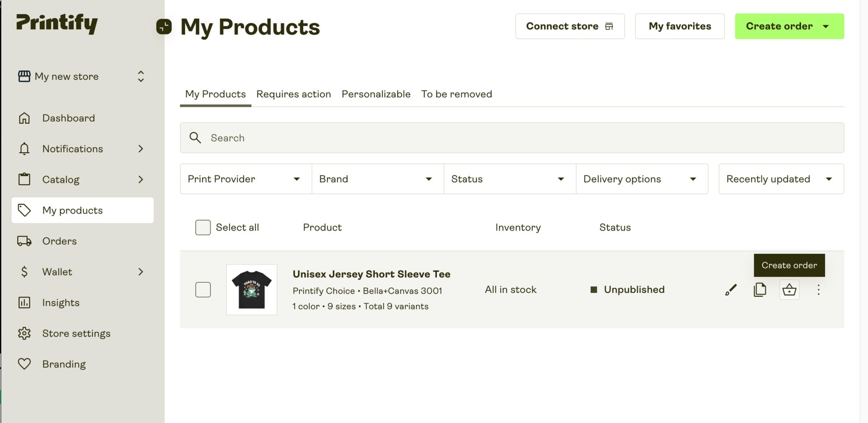The height and width of the screenshot is (423, 868).
Task: Expand the Recently updated sort dropdown
Action: tap(780, 179)
